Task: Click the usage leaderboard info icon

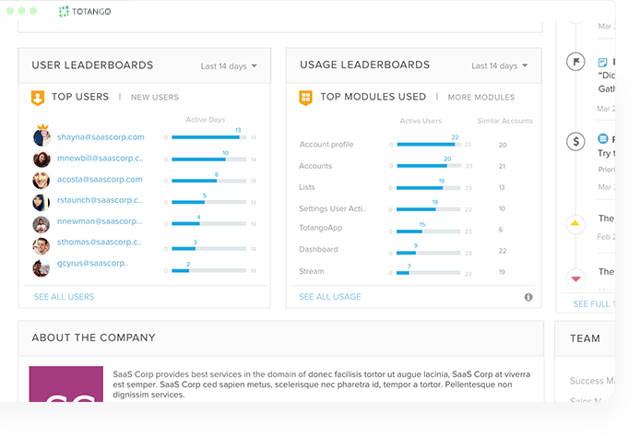Action: pos(528,297)
